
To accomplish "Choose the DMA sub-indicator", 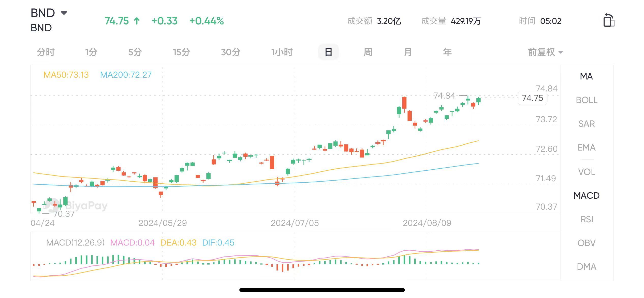I will (x=587, y=267).
